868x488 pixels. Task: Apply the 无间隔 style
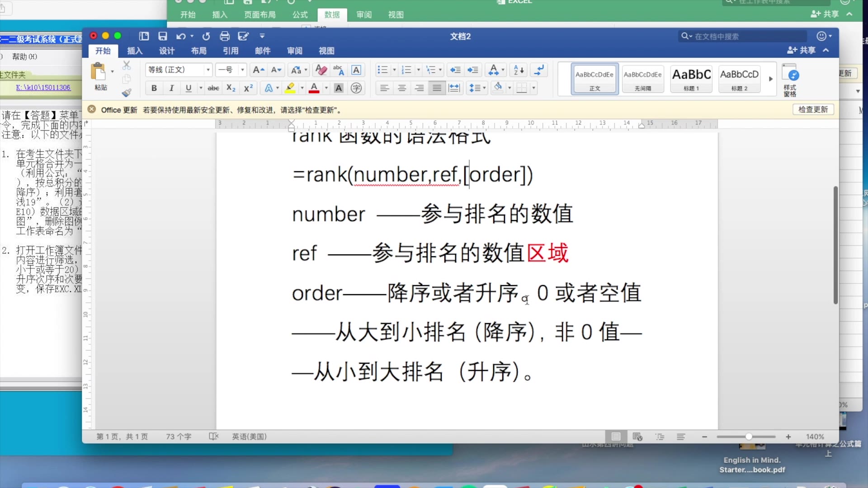[x=643, y=79]
